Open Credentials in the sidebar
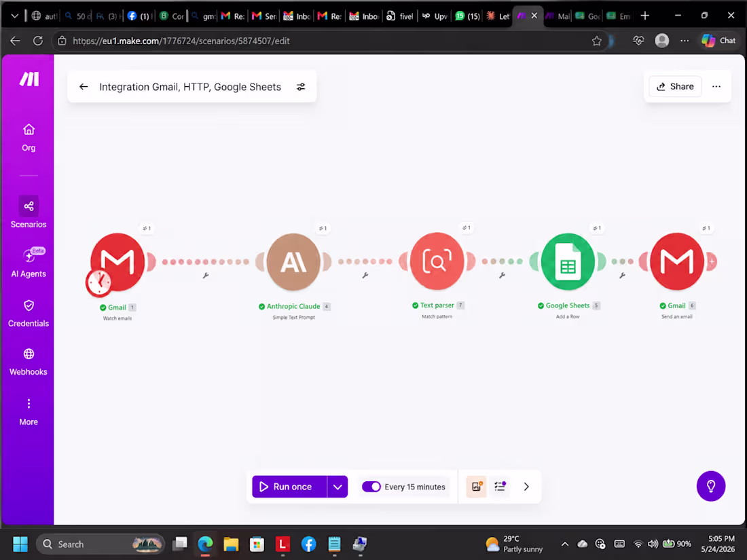Screen dimensions: 747x560 click(29, 314)
